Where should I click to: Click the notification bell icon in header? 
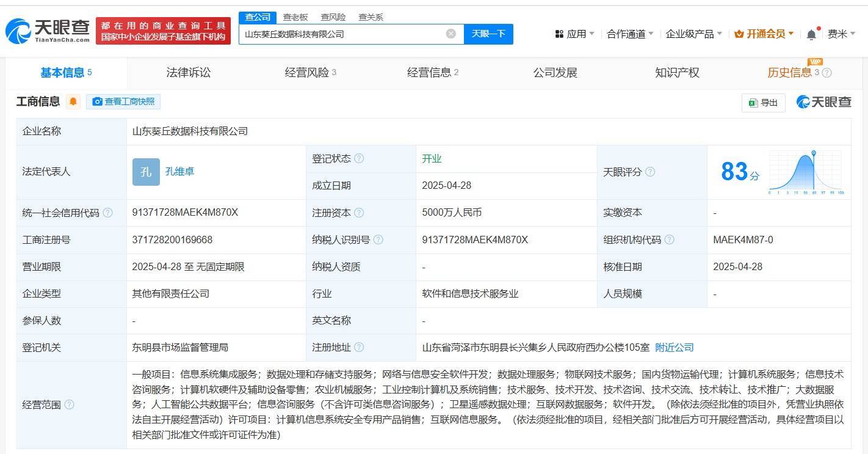tap(811, 34)
